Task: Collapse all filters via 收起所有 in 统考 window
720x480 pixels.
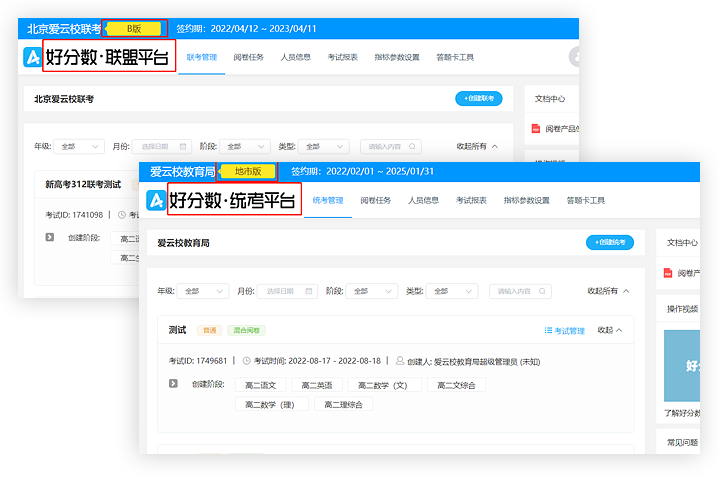Action: [609, 291]
